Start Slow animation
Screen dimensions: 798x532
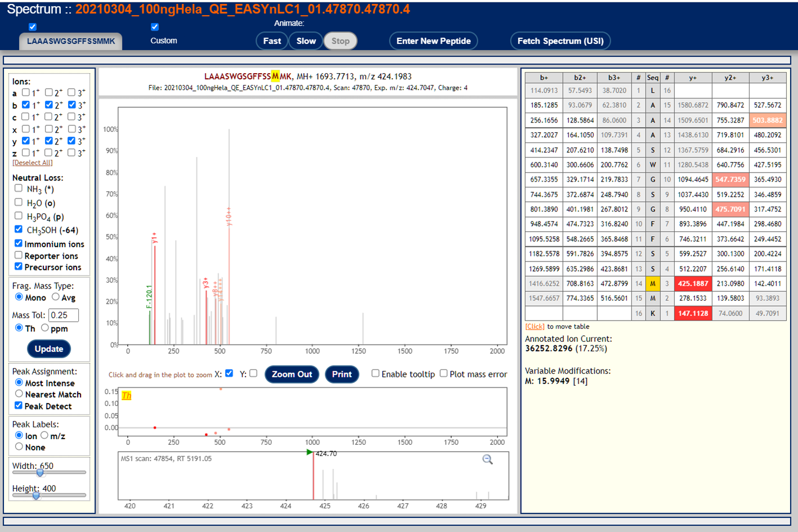(306, 41)
